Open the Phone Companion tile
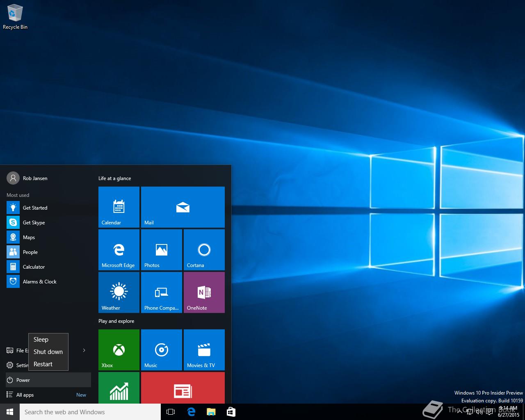 point(162,292)
